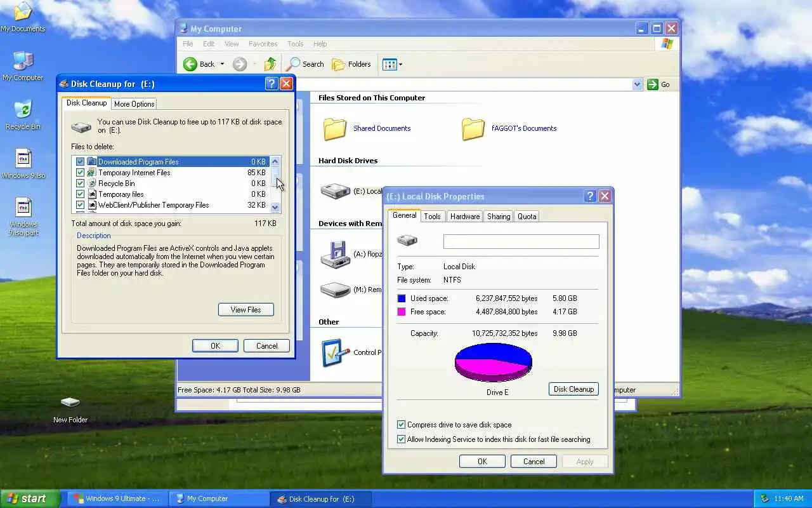Open the Help menu in My Computer
Screen dimensions: 812x508
(320, 44)
